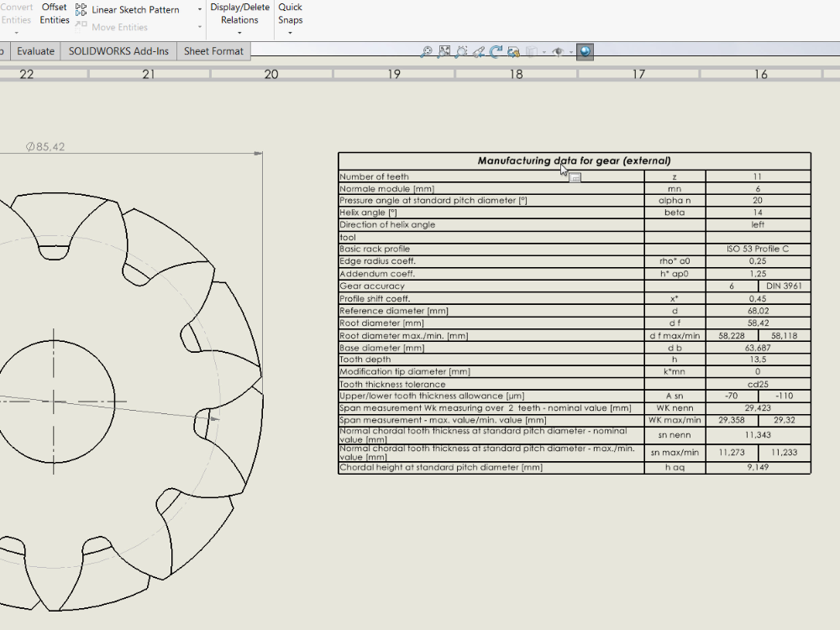Click the Offset Entities button

point(55,13)
